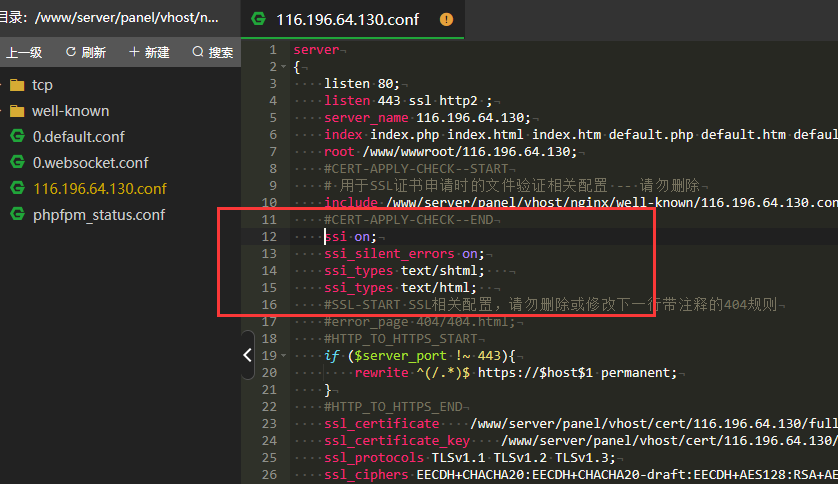This screenshot has width=838, height=484.
Task: Collapse the file sidebar with the arrow handle
Action: (x=248, y=354)
